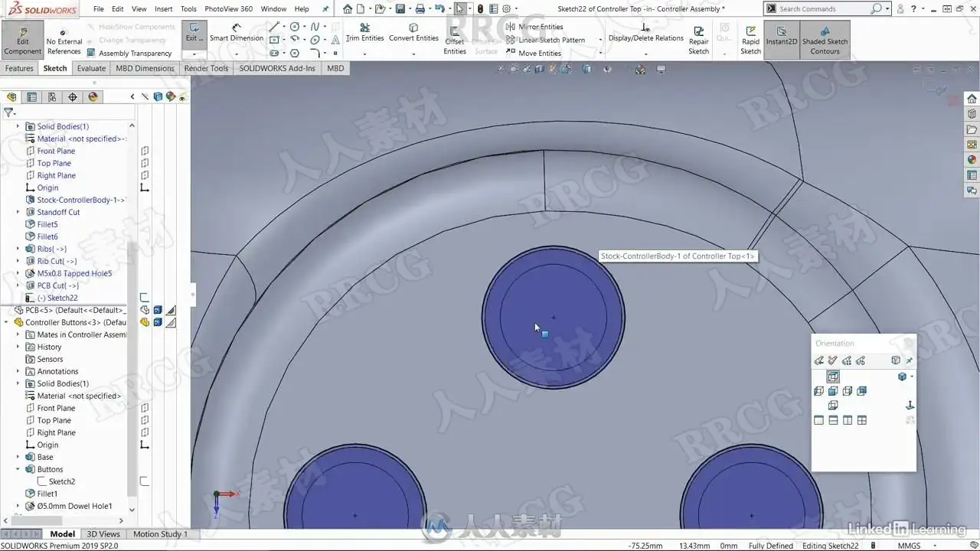Collapse the Buttons feature node

[x=18, y=469]
